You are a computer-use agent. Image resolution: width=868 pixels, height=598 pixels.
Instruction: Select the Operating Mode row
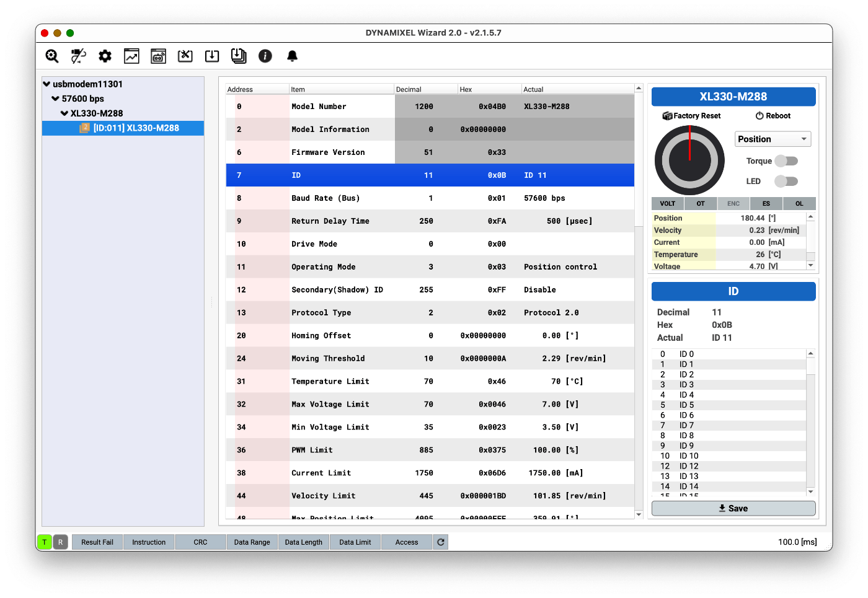coord(430,267)
